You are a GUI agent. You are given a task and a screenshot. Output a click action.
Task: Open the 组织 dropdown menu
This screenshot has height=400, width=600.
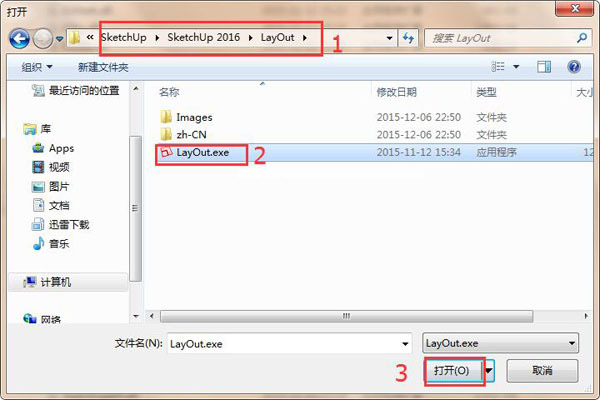pyautogui.click(x=37, y=67)
